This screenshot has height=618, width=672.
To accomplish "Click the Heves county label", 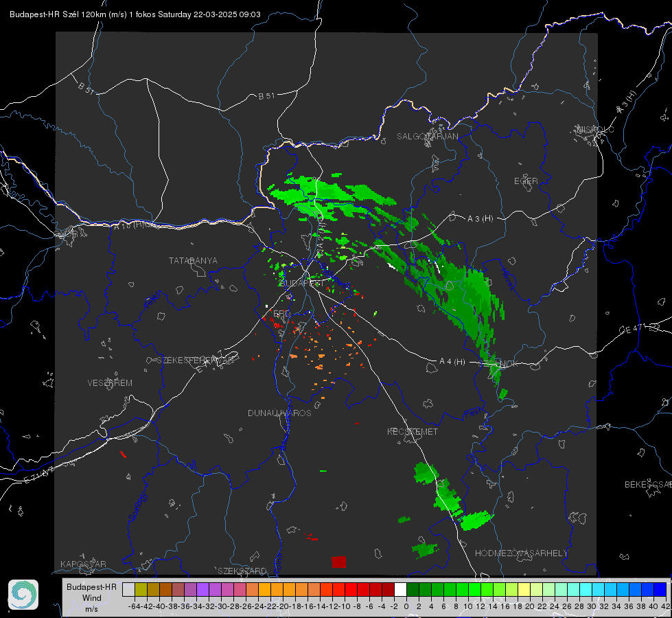I will (507, 279).
